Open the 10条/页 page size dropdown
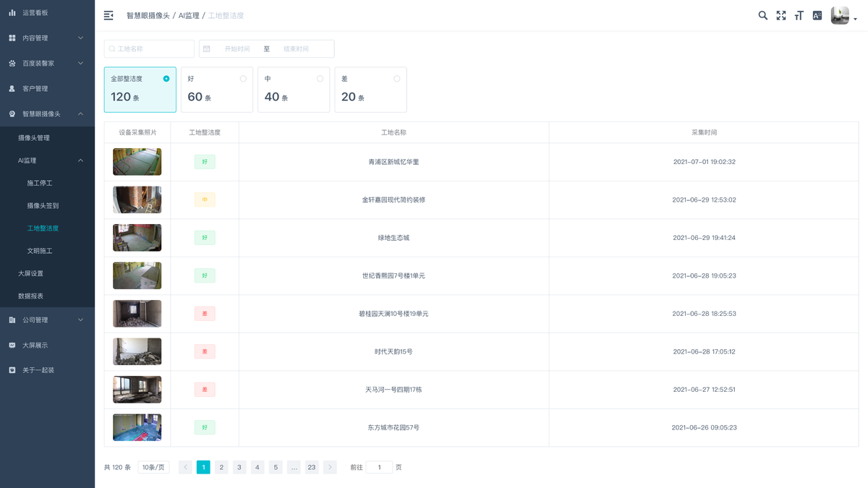This screenshot has width=868, height=488. tap(153, 467)
